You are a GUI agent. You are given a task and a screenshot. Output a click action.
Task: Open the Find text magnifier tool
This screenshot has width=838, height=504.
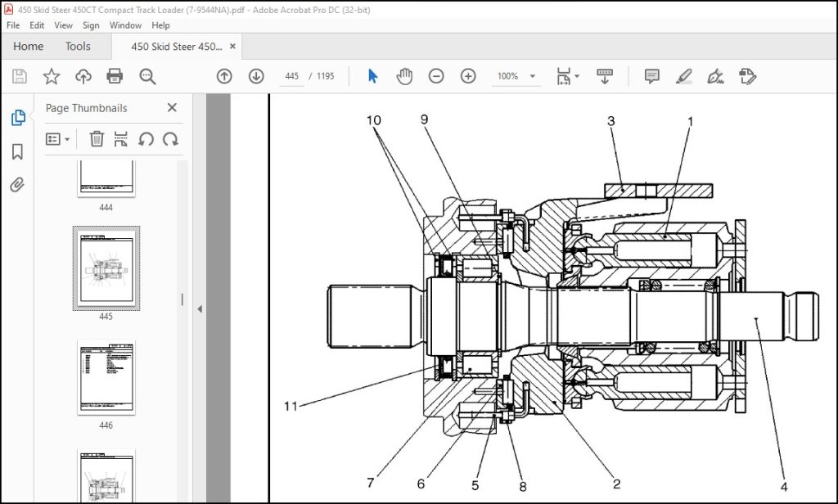(147, 76)
